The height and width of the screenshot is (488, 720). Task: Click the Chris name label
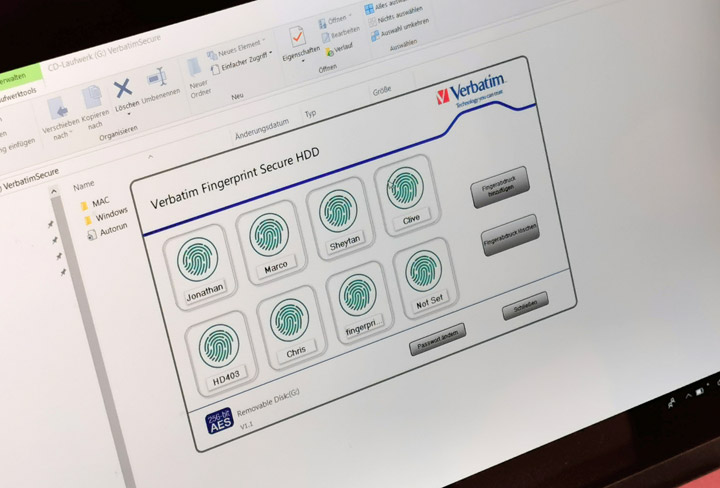coord(296,352)
